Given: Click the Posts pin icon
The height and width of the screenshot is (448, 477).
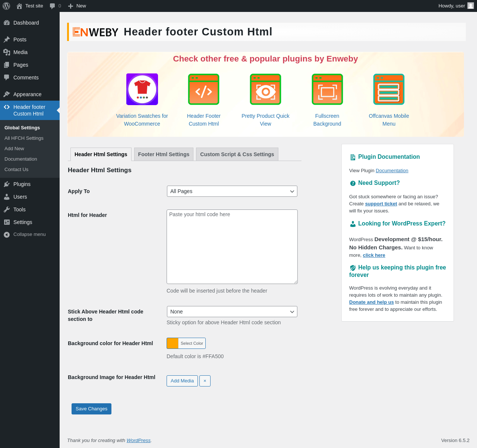Looking at the screenshot, I should tap(7, 40).
